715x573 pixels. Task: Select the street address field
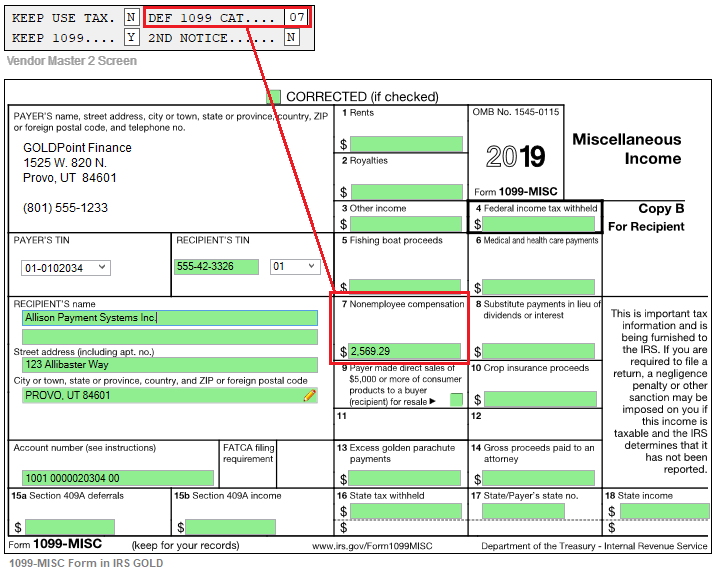pyautogui.click(x=168, y=364)
